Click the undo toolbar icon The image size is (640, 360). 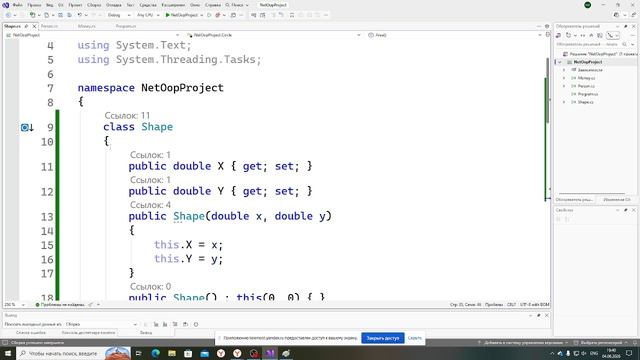tap(80, 15)
